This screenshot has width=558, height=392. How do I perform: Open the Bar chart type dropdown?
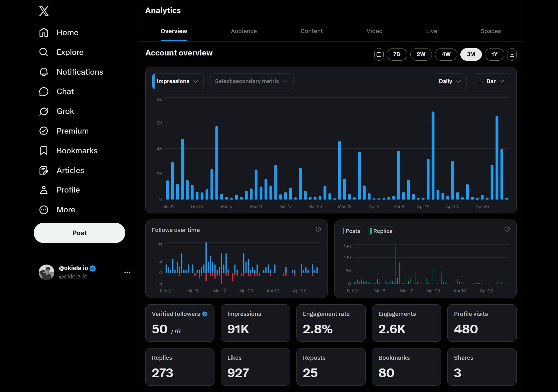[491, 81]
